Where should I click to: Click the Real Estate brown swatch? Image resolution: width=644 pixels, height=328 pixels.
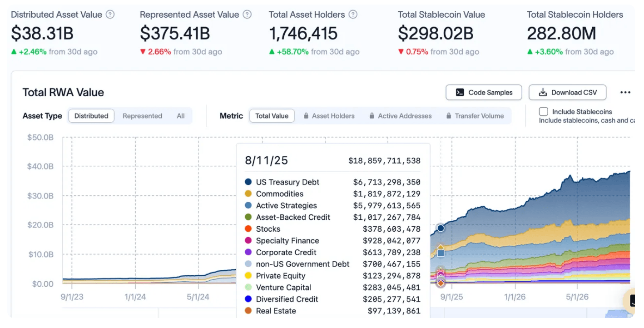tap(248, 311)
